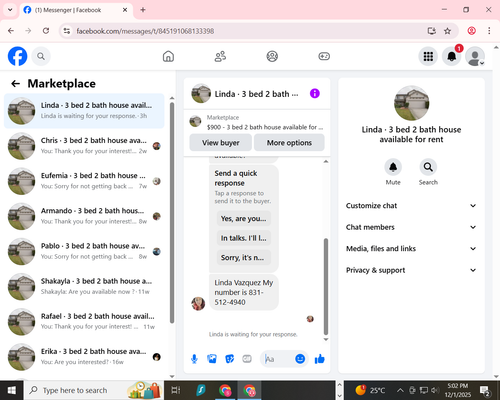Viewport: 500px width, 400px height.
Task: Open the Windows Start menu
Action: coord(12,390)
